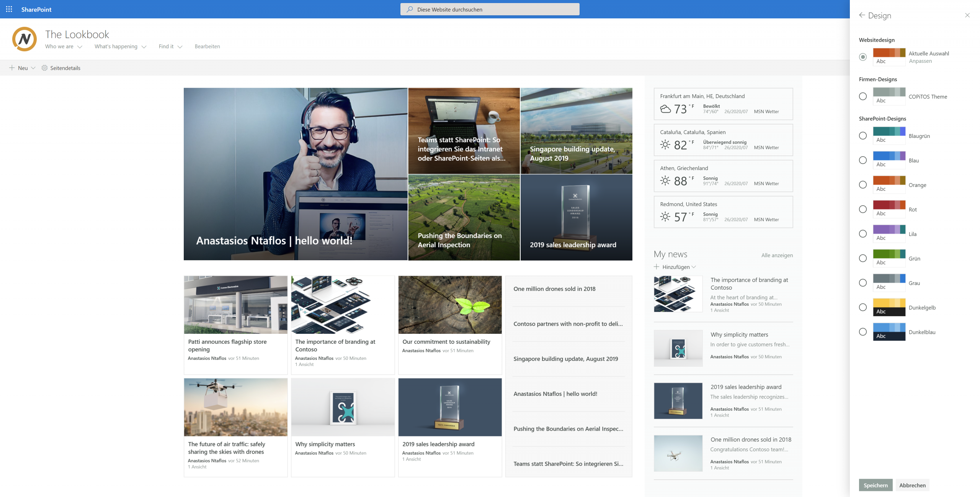Click the plus icon next to Neu

pos(13,68)
